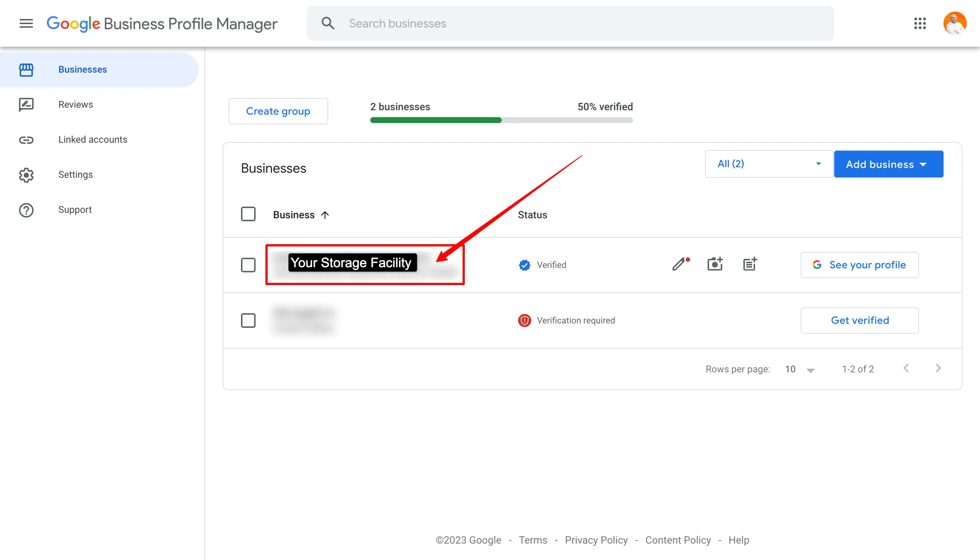Check the Your Storage Facility row checkbox
Viewport: 980px width, 560px height.
[248, 265]
